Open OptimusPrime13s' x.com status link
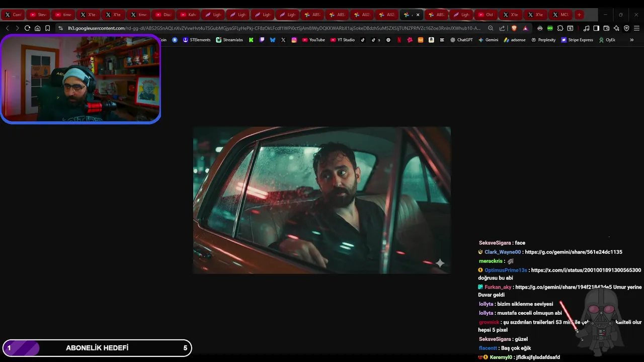Screen dimensions: 644x362 [586, 270]
